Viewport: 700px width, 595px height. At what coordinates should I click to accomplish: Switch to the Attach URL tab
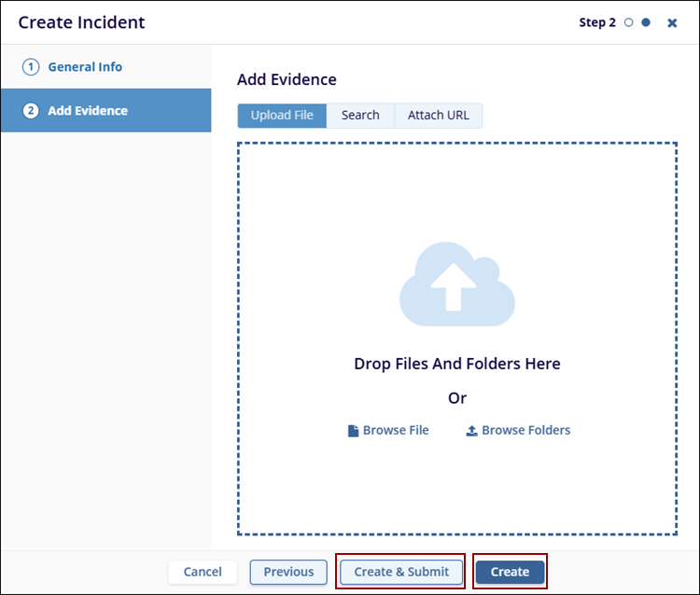439,116
